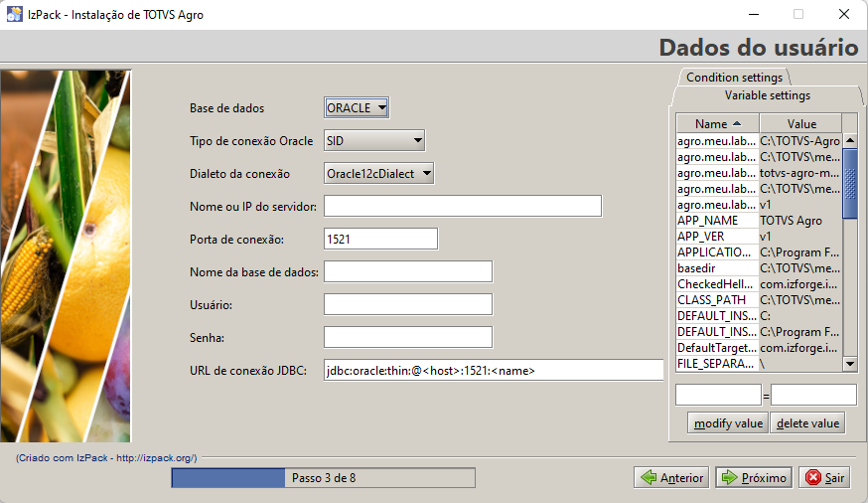Focus the Senha password field
The width and height of the screenshot is (868, 503).
pyautogui.click(x=408, y=337)
